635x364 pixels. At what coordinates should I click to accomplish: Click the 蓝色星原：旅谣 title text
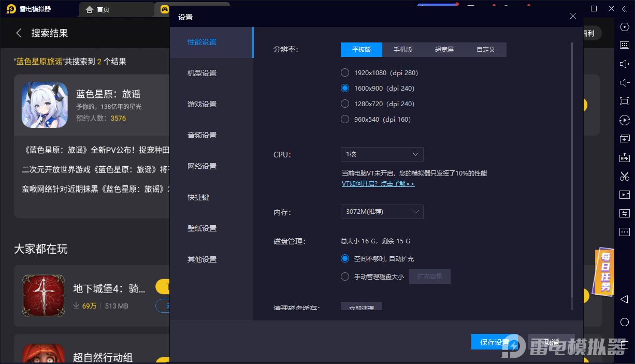[108, 94]
